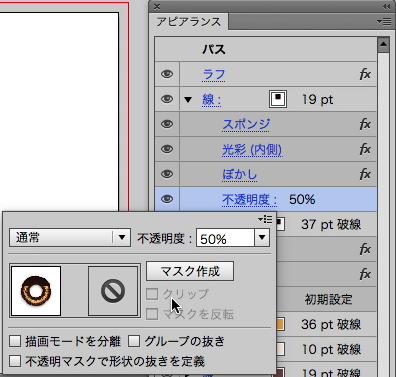
Task: Click the fx icon beside the 37 pt 破線 row
Action: point(365,249)
